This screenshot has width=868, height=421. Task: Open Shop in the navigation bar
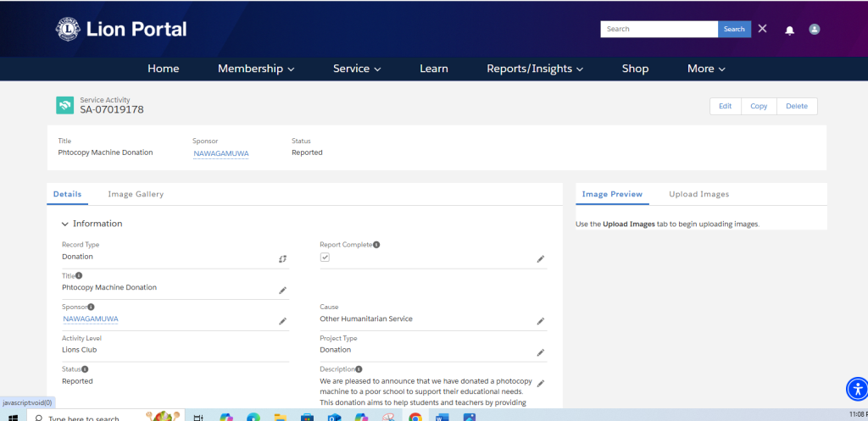click(x=635, y=69)
